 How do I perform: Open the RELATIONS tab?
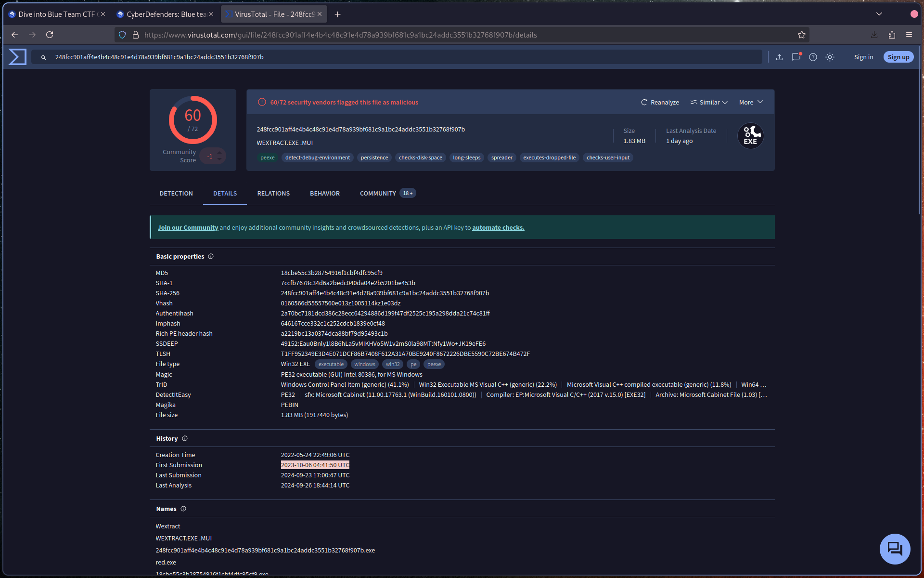coord(273,193)
